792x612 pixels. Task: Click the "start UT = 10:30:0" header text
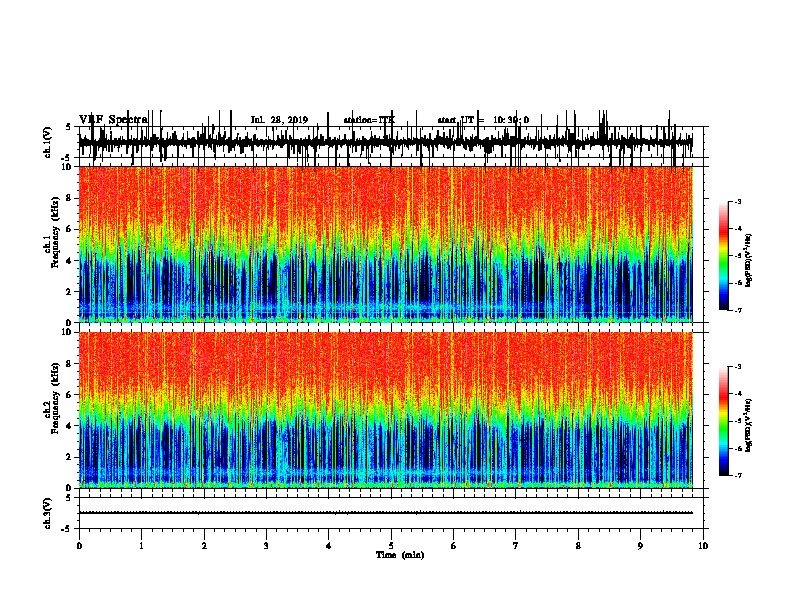(483, 120)
